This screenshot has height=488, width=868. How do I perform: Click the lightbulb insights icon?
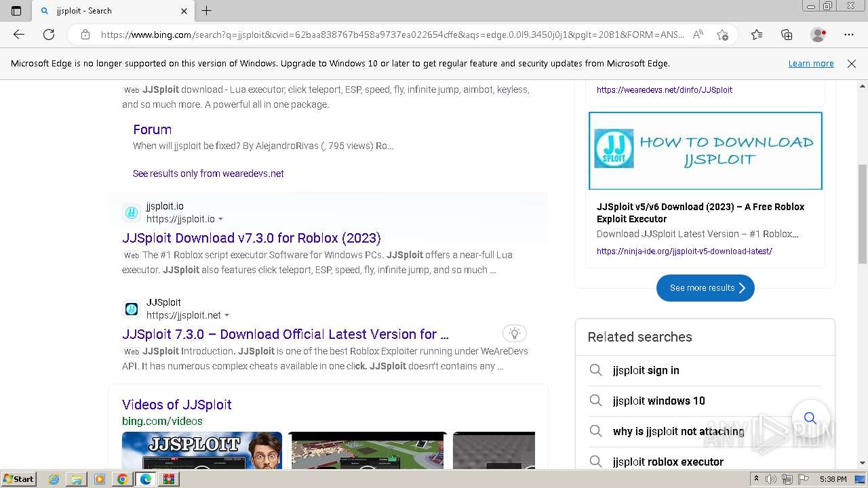515,333
